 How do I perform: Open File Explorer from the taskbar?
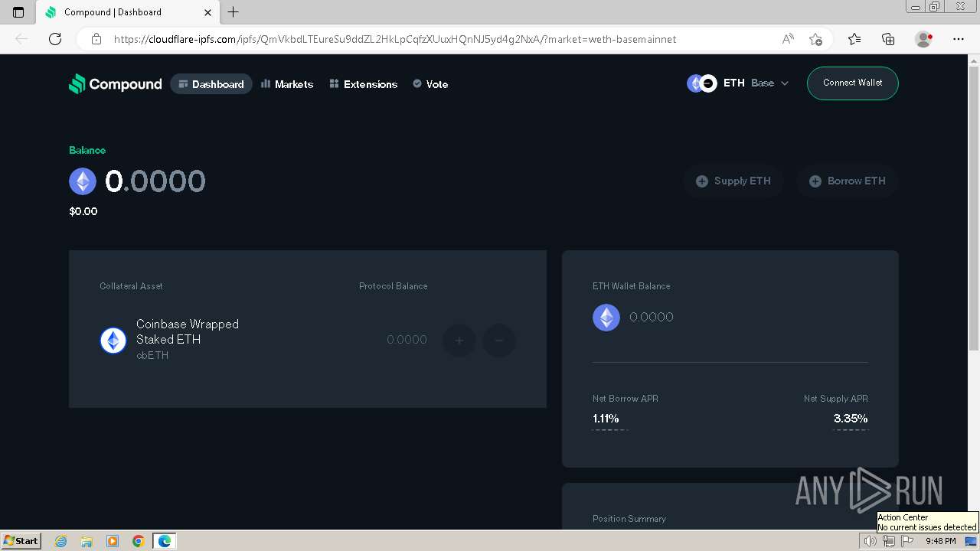click(87, 541)
